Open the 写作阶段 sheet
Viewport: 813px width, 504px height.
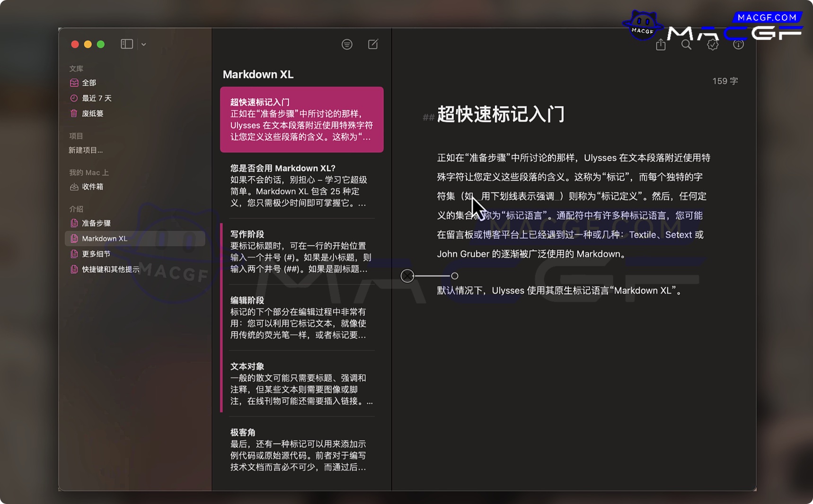[x=301, y=252]
